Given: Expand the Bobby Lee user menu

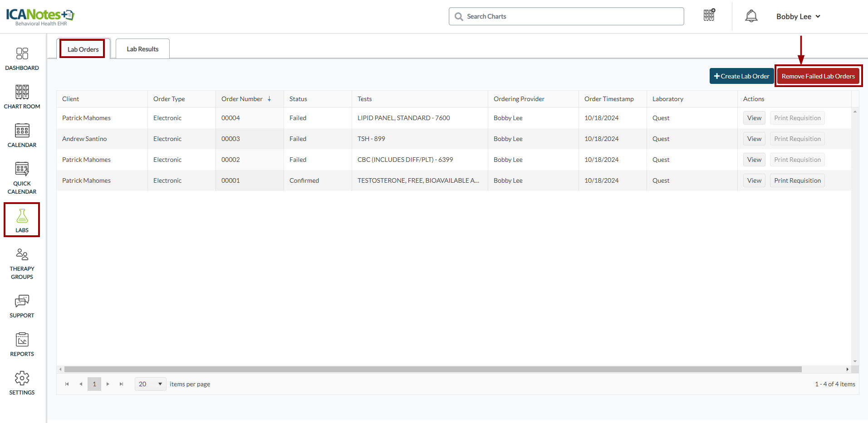Looking at the screenshot, I should coord(798,16).
